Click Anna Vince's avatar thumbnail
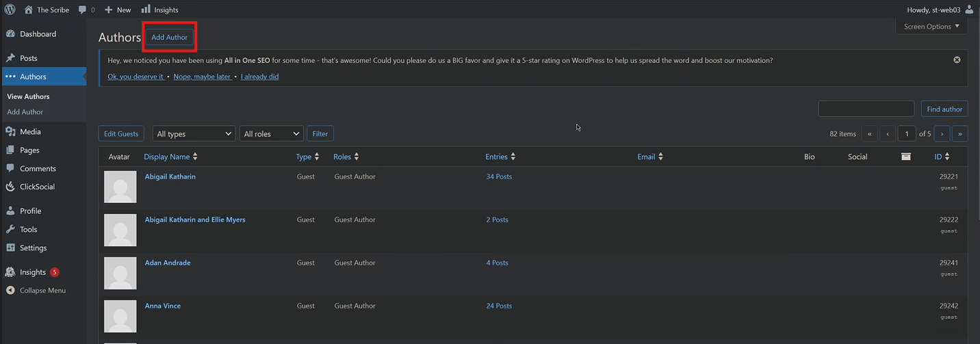980x344 pixels. (120, 316)
